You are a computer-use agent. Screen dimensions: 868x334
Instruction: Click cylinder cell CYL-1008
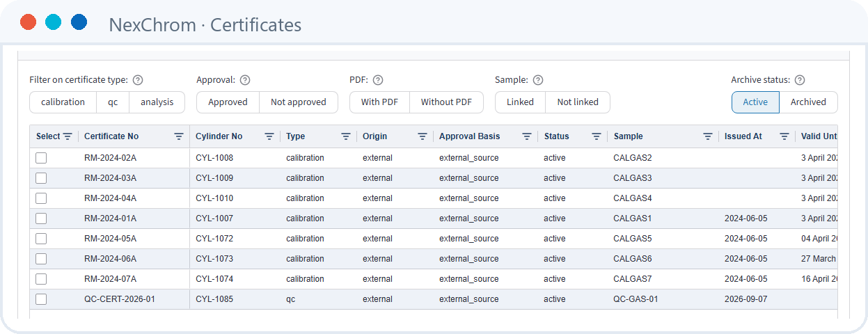click(214, 158)
